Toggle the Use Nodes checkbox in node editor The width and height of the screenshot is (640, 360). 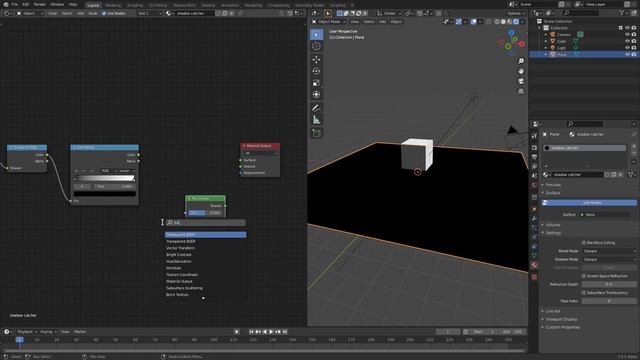tap(104, 13)
